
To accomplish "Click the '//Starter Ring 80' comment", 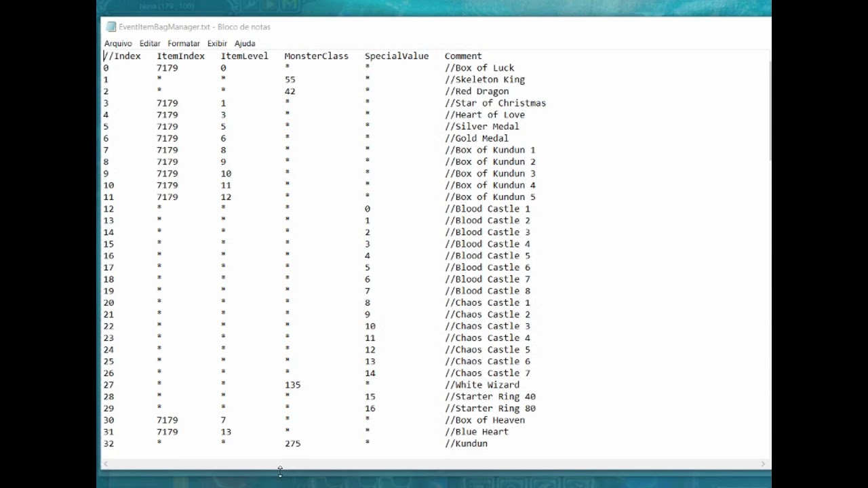I will pos(490,409).
